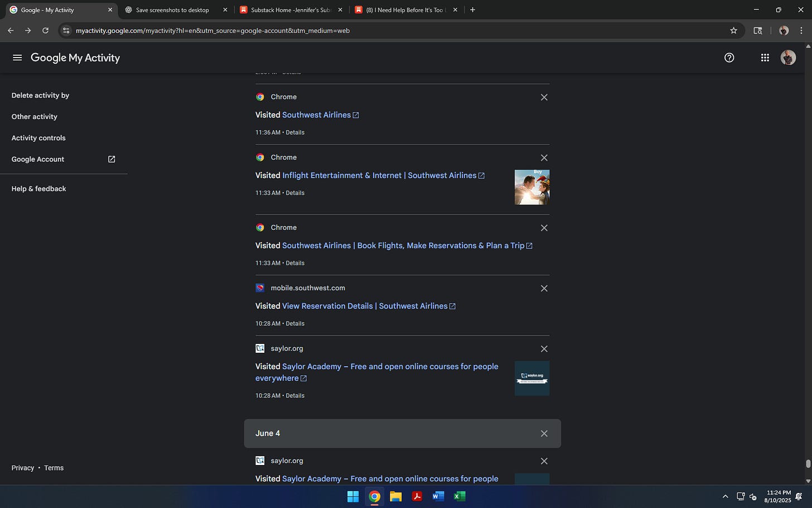Open File Explorer from the taskbar
812x508 pixels.
pos(395,496)
